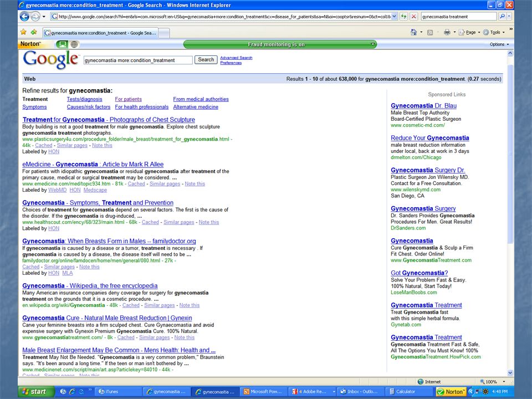Expand the command bar overflow chevron
Image resolution: width=532 pixels, height=399 pixels.
tap(510, 29)
